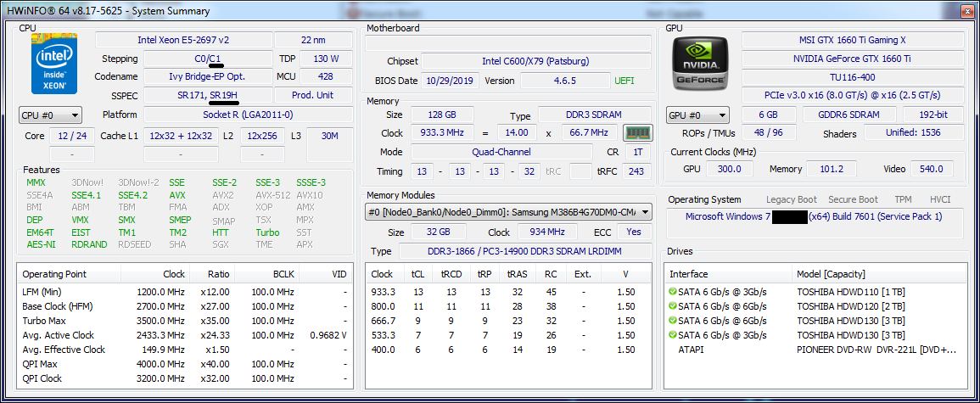Click the AES-NI feature flag
980x403 pixels.
[x=42, y=244]
